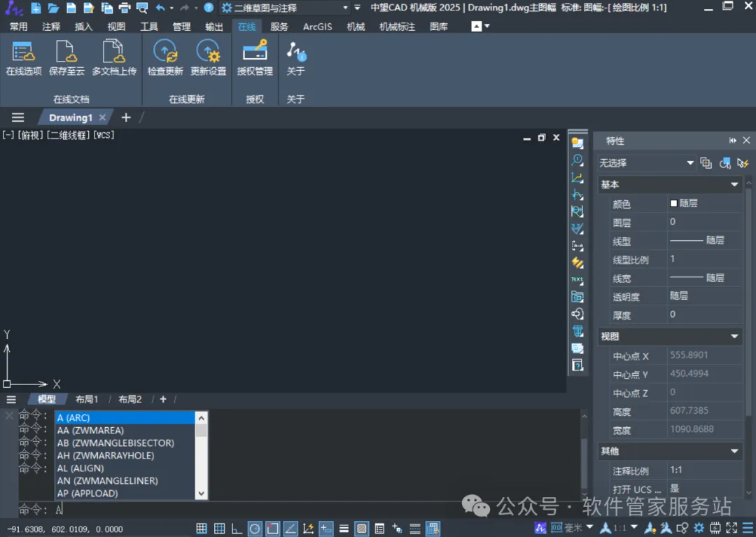Click the 线宽 lineweight 随层 value
This screenshot has height=537, width=756.
point(705,278)
